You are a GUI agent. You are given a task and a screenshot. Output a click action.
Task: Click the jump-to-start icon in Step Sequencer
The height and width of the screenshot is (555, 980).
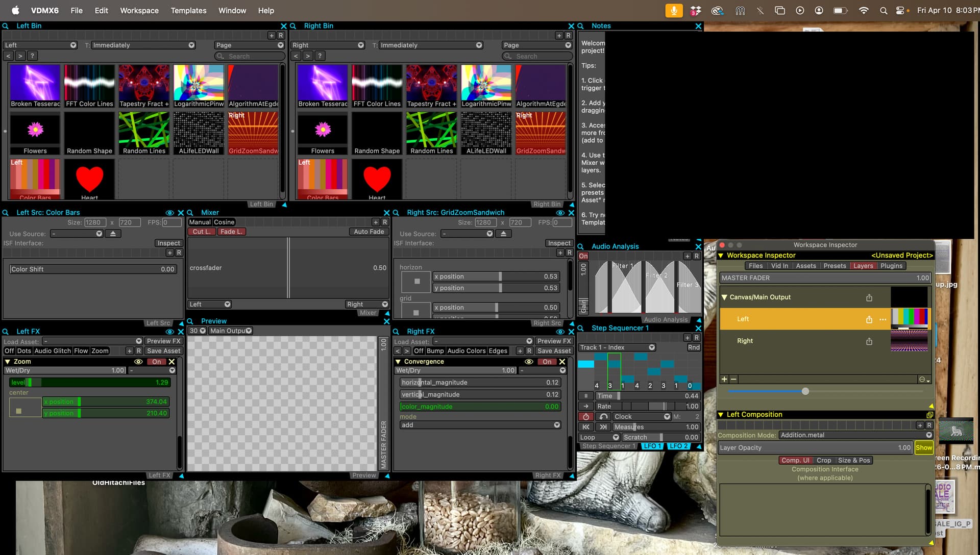585,427
